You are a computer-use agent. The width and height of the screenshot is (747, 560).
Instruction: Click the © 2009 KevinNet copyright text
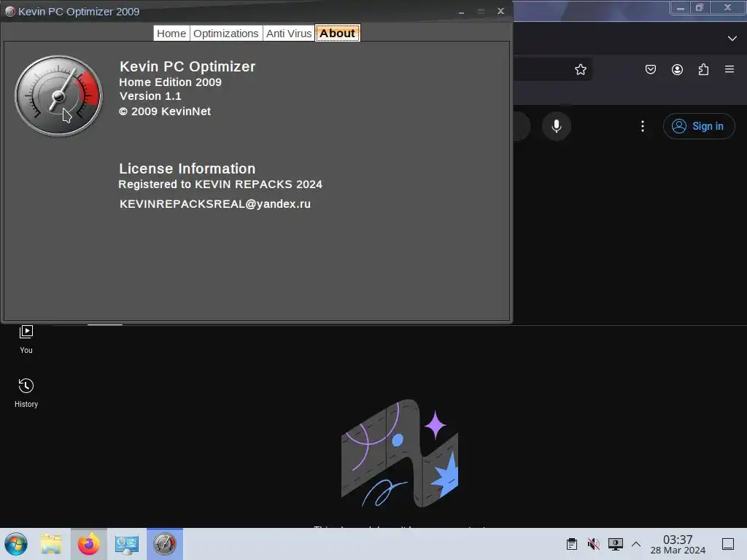point(165,112)
